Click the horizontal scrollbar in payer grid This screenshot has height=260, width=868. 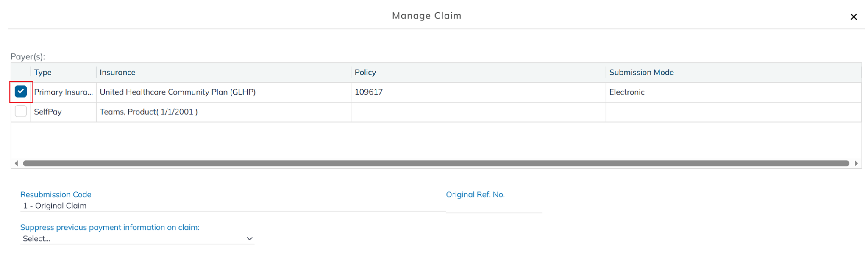tap(436, 163)
